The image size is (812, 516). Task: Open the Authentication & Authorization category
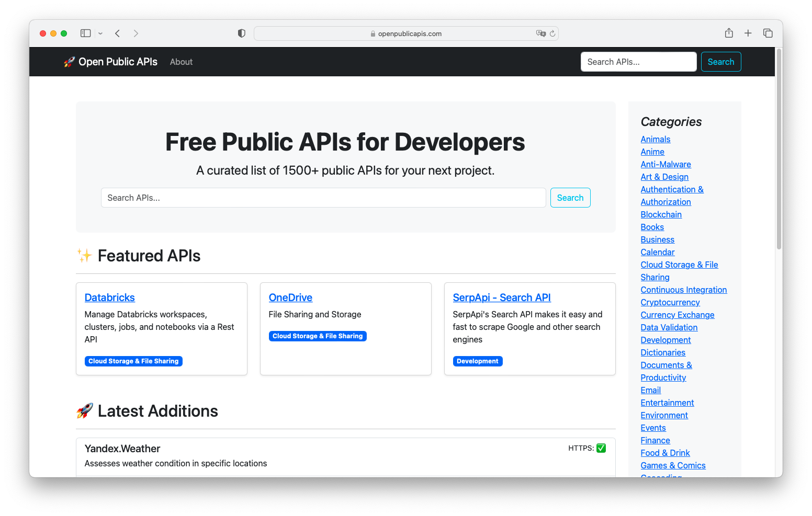[x=672, y=196]
